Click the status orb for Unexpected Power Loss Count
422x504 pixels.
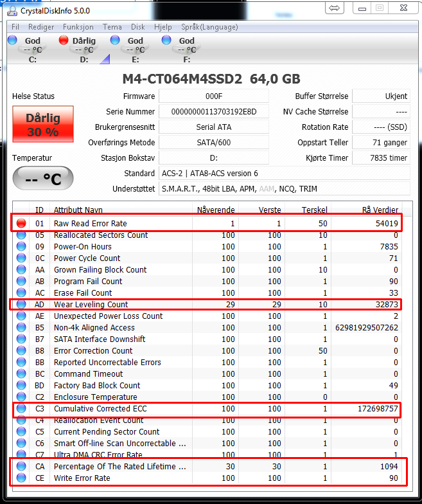click(x=21, y=316)
